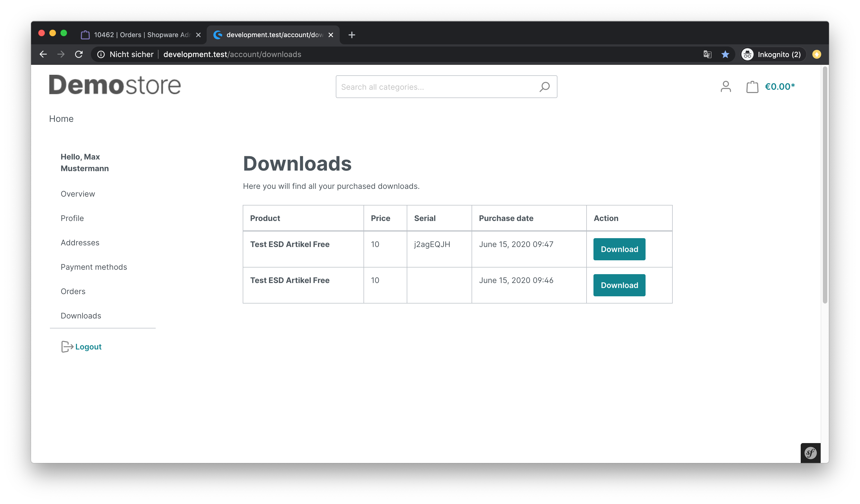Open the shopping cart bag icon
Image resolution: width=860 pixels, height=504 pixels.
(752, 87)
